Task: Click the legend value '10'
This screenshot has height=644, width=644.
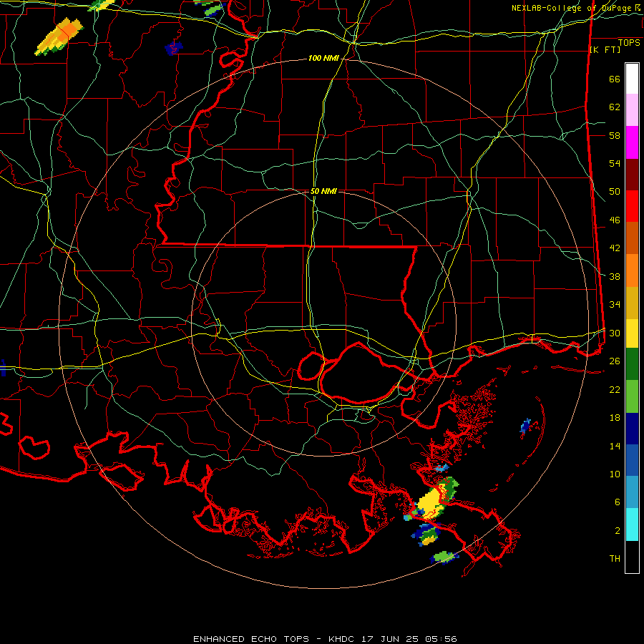Action: (615, 474)
